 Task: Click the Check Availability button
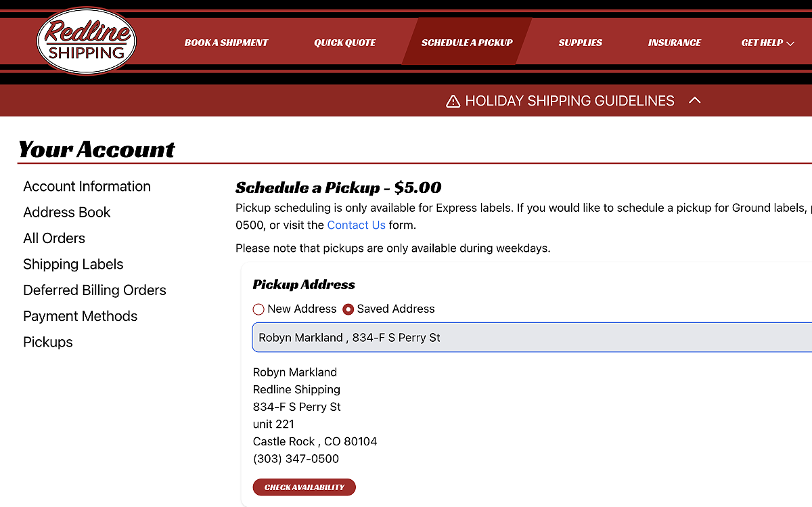(x=304, y=487)
